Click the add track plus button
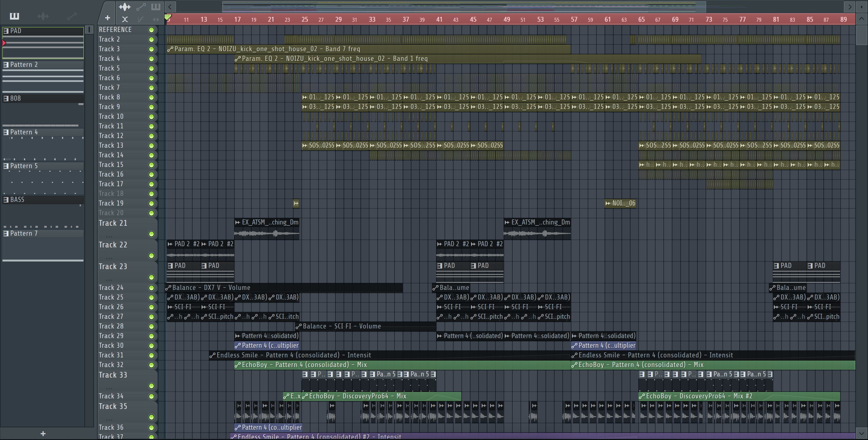The height and width of the screenshot is (440, 868). (x=108, y=18)
